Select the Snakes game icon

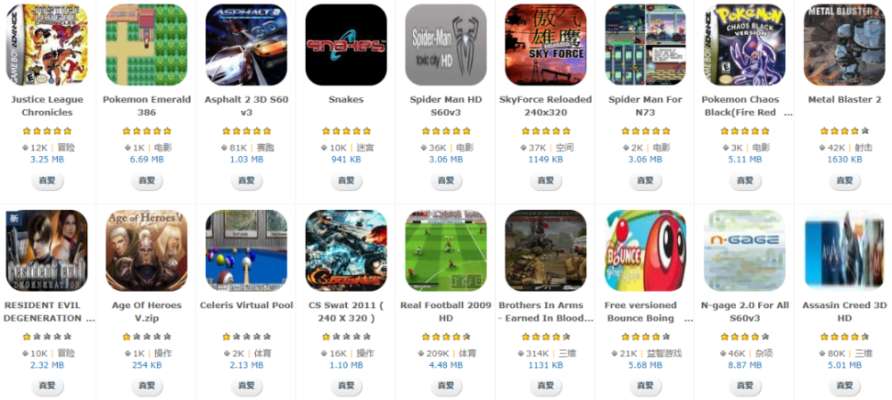346,45
